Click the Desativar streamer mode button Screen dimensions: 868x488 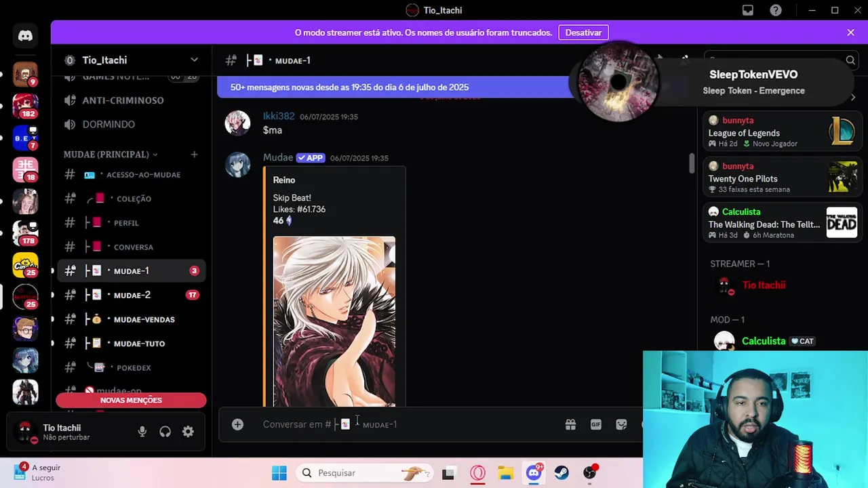[x=583, y=33]
